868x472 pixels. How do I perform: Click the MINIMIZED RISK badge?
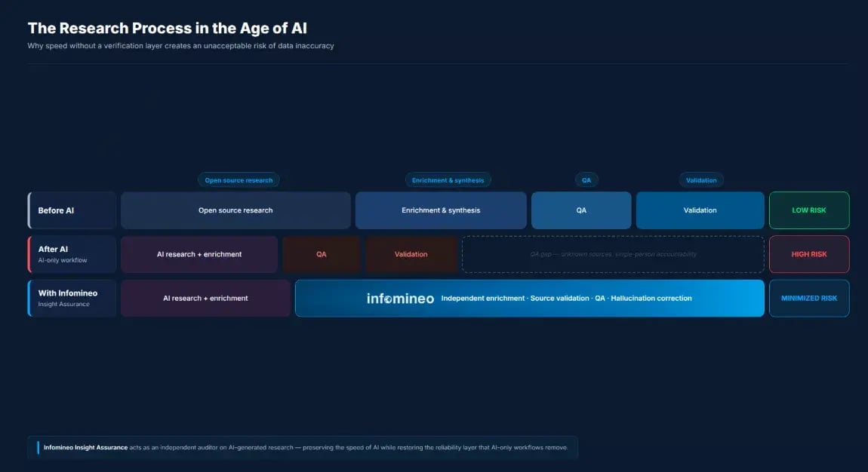[809, 298]
